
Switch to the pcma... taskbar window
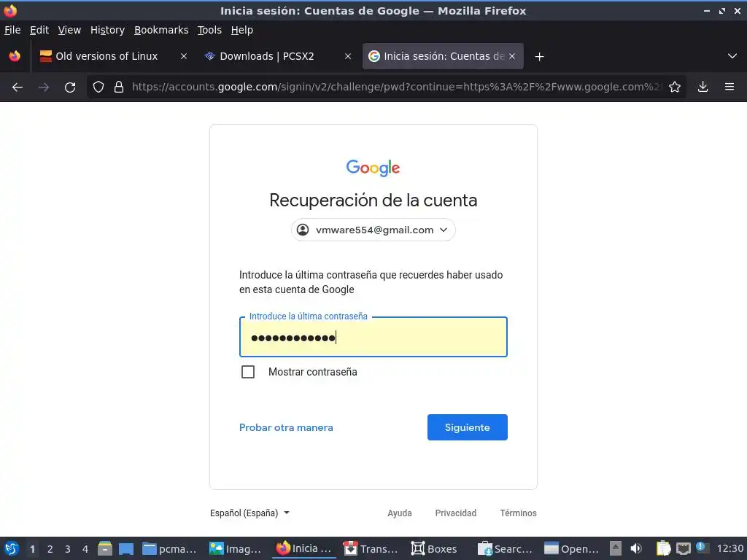pos(169,548)
